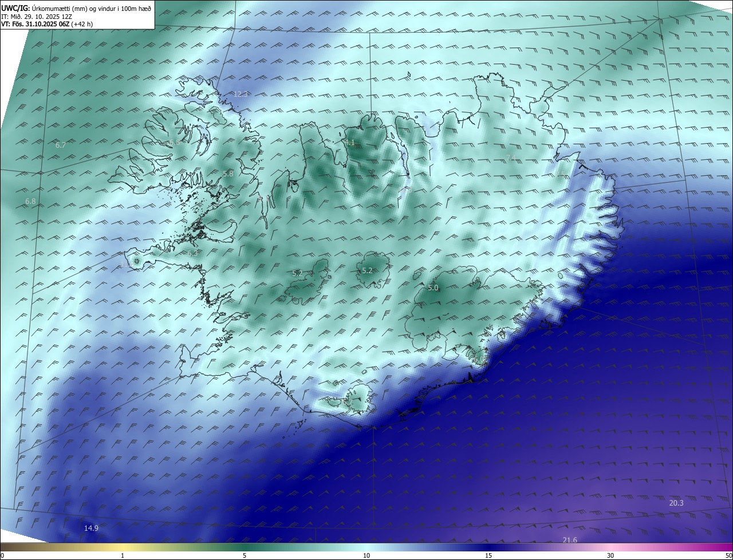Viewport: 733px width, 560px height.
Task: Click the color scale tick label 15
Action: [x=488, y=555]
